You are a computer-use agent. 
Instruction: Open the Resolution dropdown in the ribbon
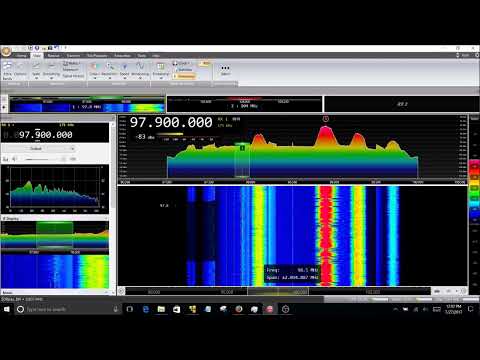(x=109, y=70)
